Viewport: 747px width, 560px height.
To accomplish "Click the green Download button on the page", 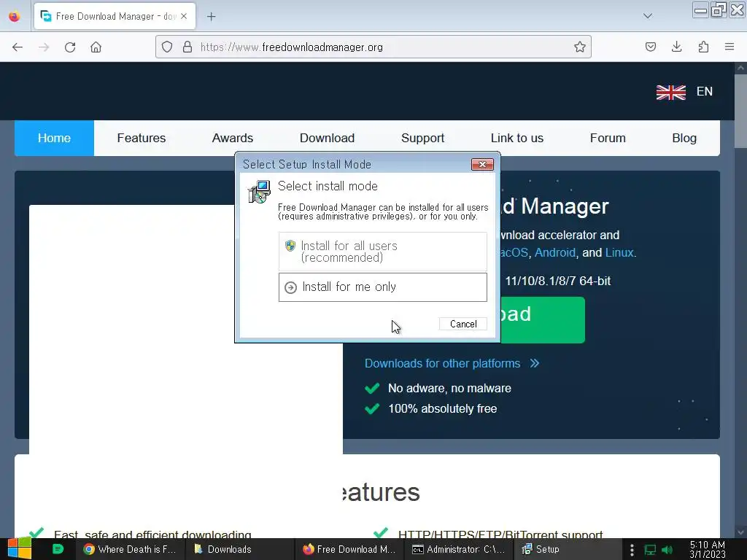I will [x=542, y=320].
